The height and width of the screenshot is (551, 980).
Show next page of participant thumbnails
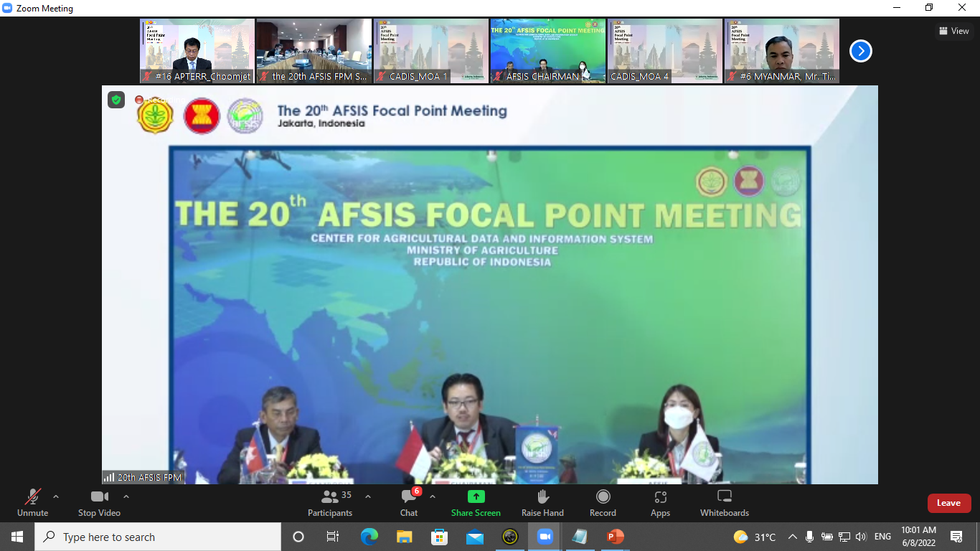coord(860,51)
